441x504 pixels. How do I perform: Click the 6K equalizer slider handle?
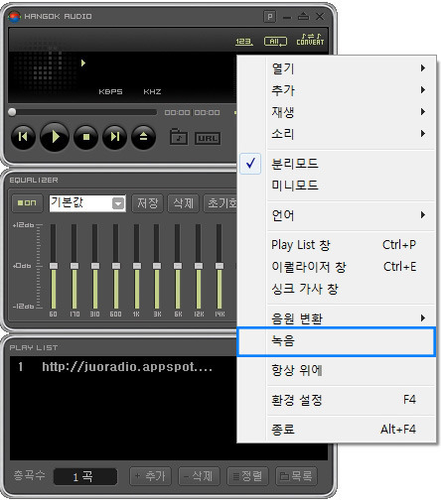(x=178, y=266)
